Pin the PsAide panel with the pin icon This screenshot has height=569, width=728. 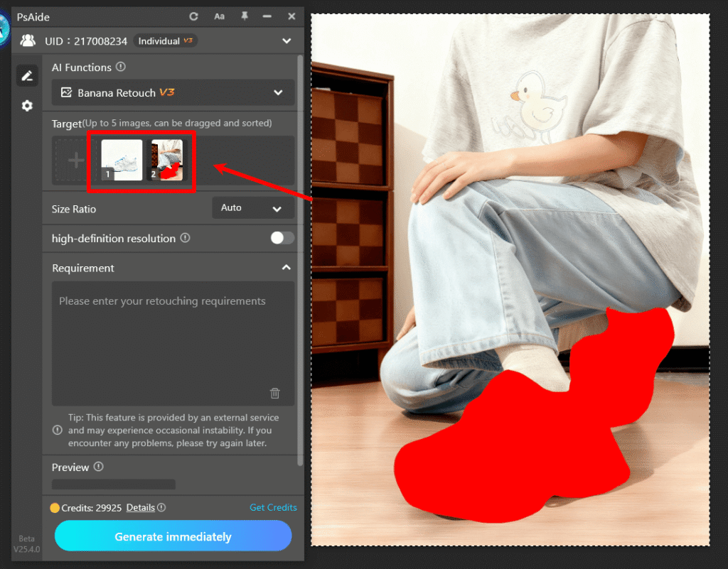244,16
